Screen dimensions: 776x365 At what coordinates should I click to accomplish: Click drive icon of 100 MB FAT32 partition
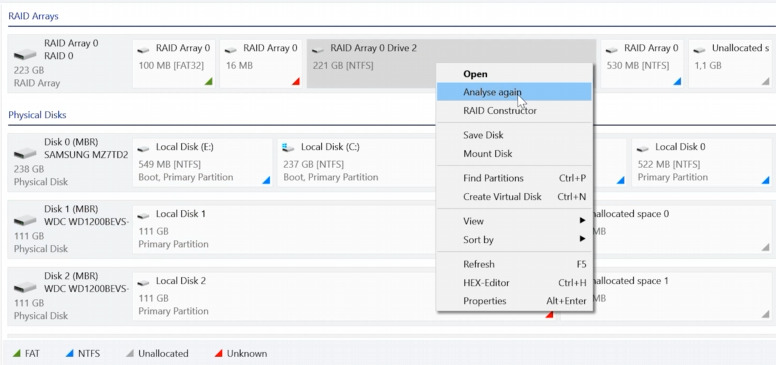144,50
